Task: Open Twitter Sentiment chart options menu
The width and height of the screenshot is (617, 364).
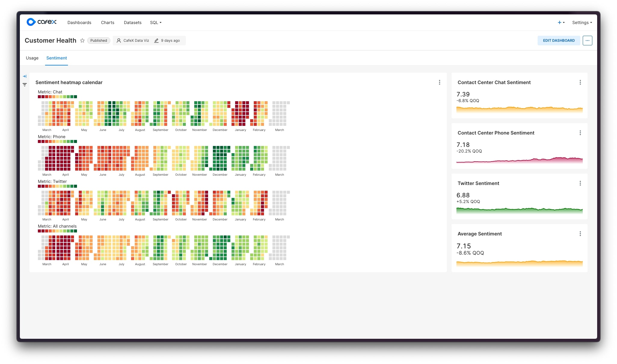Action: (x=580, y=183)
